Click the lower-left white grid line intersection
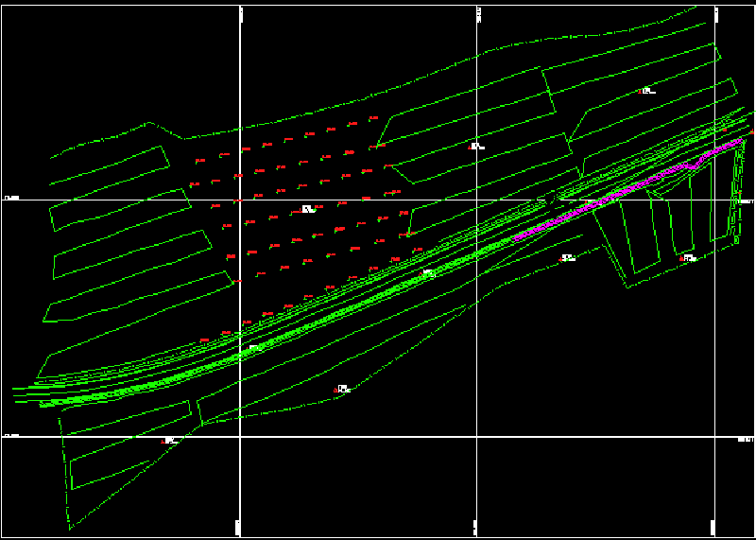The image size is (756, 540). [241, 437]
